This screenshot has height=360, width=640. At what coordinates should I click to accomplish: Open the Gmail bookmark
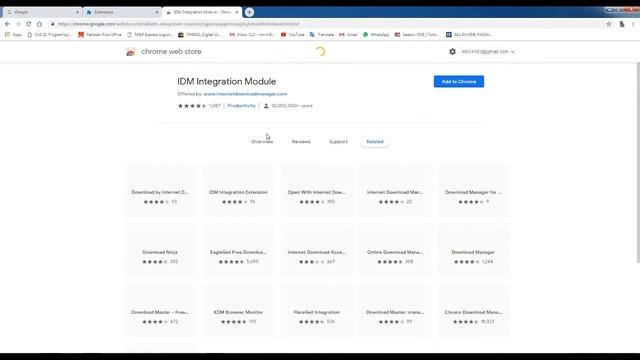348,35
